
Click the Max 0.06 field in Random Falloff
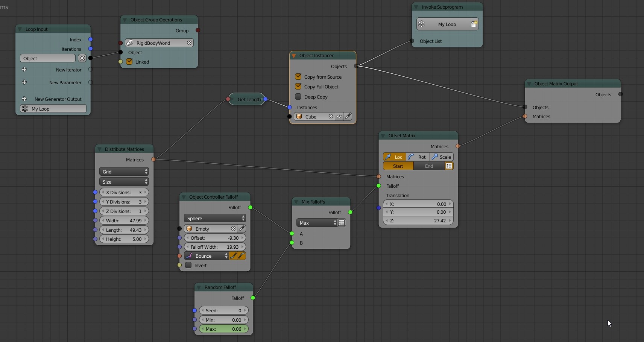pyautogui.click(x=223, y=329)
